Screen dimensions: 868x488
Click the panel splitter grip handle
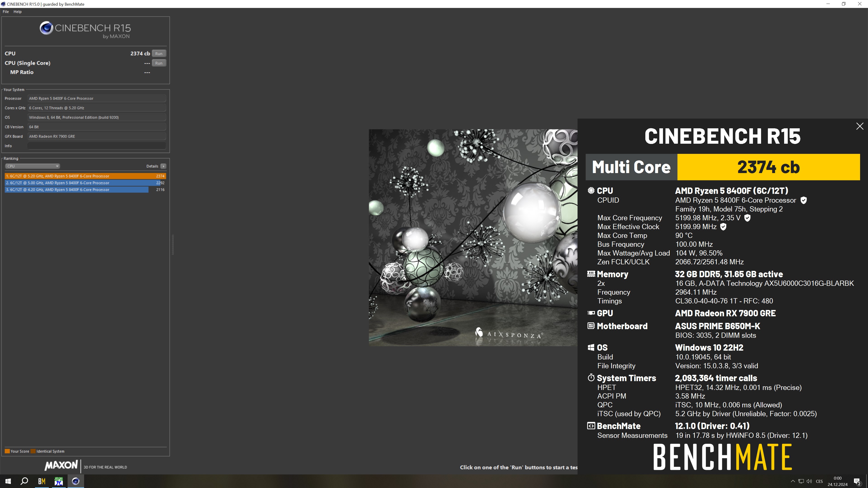(173, 244)
